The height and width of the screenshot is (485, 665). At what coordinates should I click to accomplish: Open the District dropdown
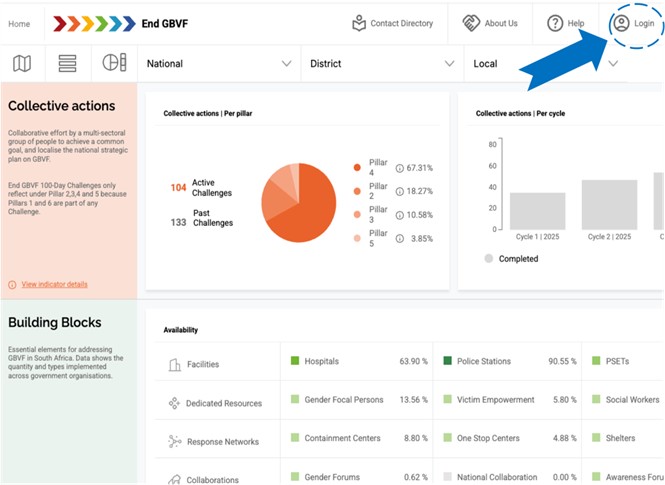(x=380, y=64)
